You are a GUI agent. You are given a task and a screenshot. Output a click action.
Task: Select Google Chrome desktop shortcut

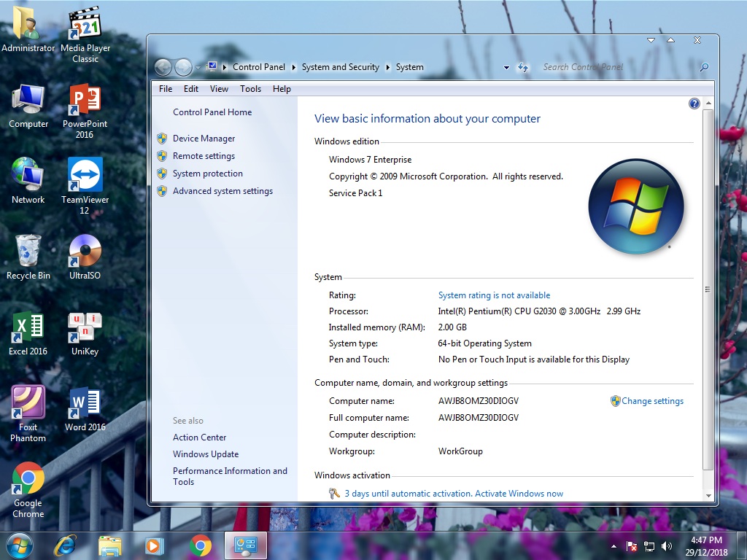coord(28,489)
